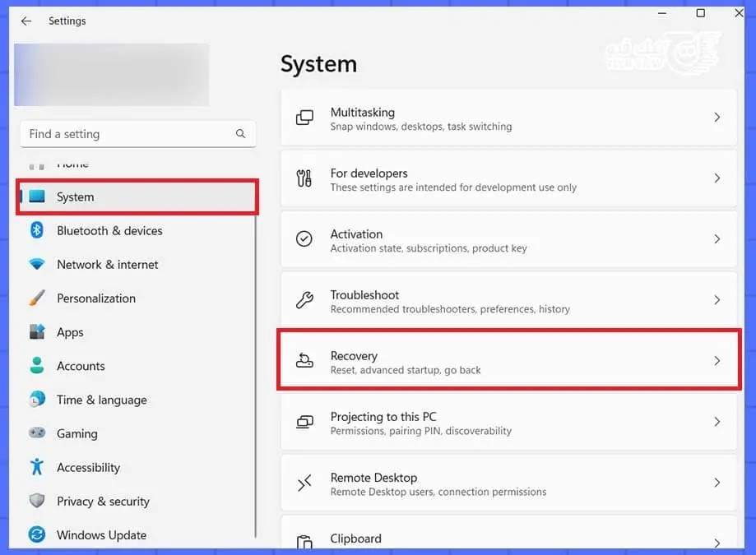This screenshot has width=756, height=555.
Task: Open the Multitasking settings row
Action: (x=508, y=118)
